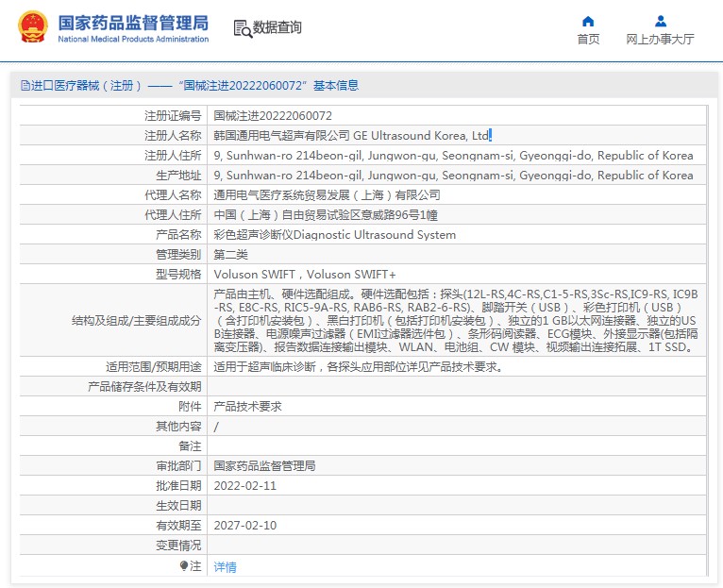Click the 产品技术要求 attachment value
723x588 pixels.
(x=247, y=407)
